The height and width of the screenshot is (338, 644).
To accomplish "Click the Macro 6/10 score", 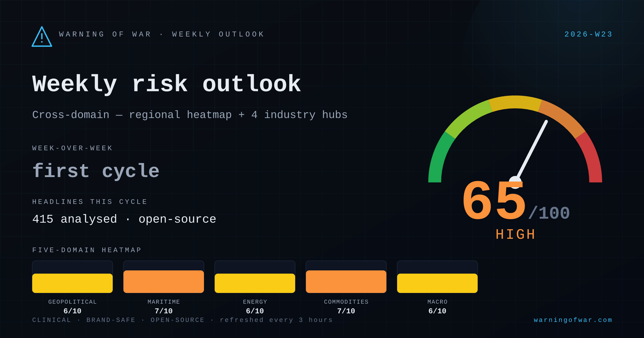I will click(437, 311).
